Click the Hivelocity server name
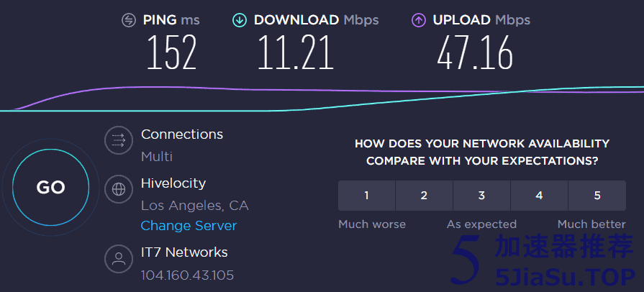Viewport: 644px width, 292px height. click(173, 183)
